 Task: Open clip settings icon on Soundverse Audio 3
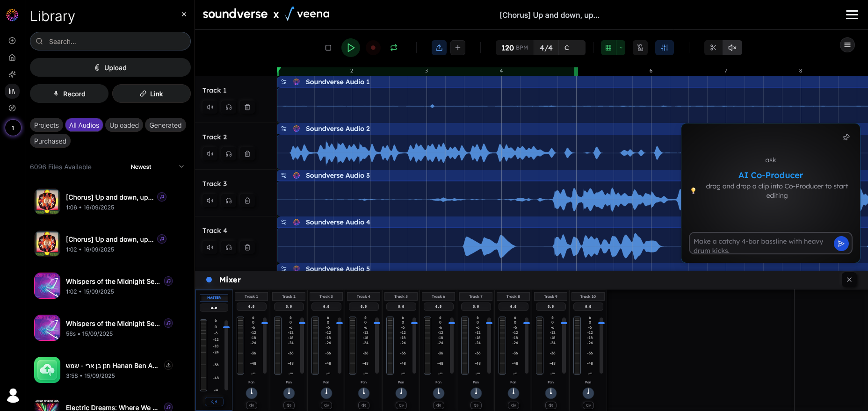(x=284, y=175)
